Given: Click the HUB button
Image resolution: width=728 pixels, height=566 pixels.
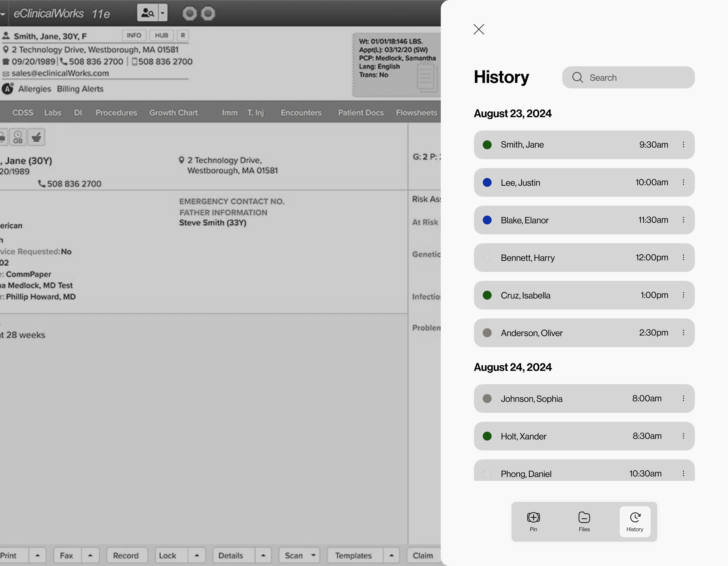Looking at the screenshot, I should pos(161,35).
